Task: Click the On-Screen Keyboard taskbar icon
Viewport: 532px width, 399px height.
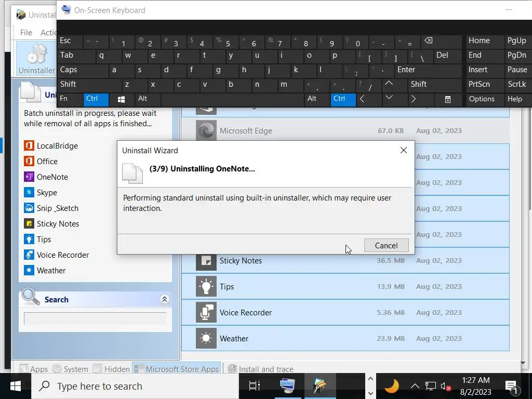Action: coord(287,386)
